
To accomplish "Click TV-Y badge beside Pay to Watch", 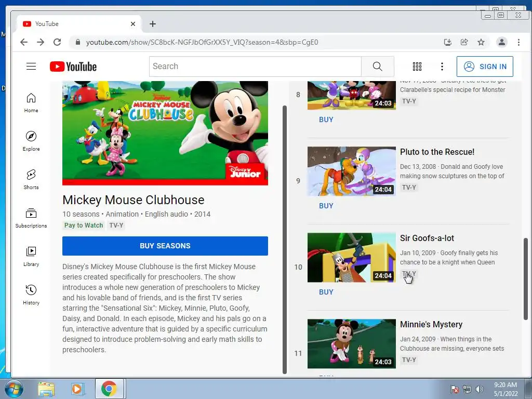I will (116, 225).
